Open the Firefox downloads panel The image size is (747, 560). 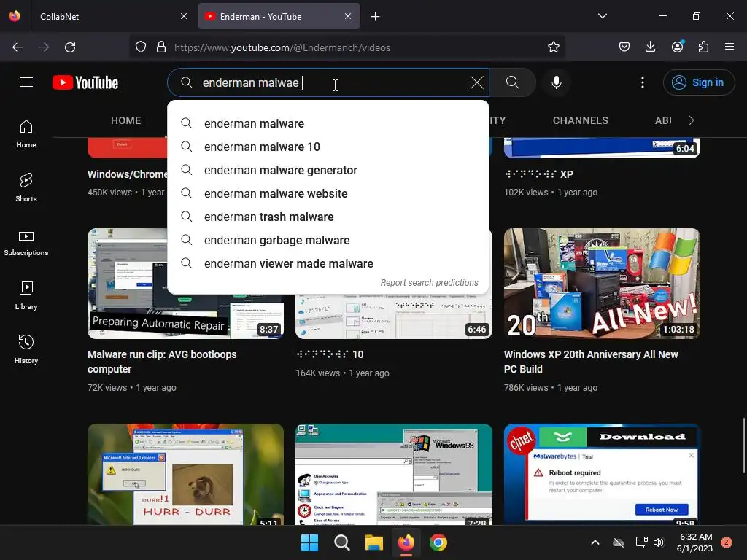(x=650, y=47)
